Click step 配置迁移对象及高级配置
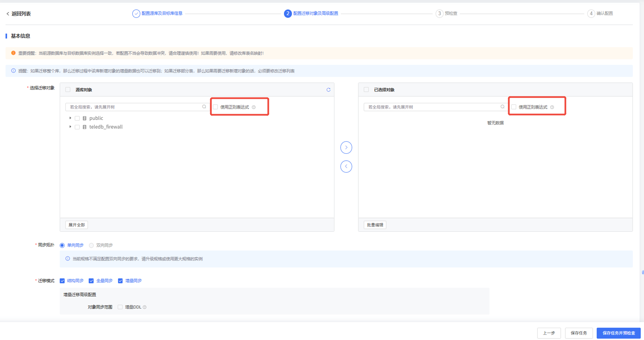 [x=316, y=13]
